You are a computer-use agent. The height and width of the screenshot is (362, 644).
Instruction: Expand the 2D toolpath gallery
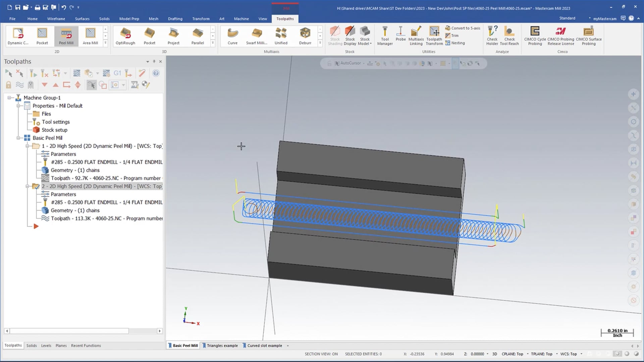105,43
